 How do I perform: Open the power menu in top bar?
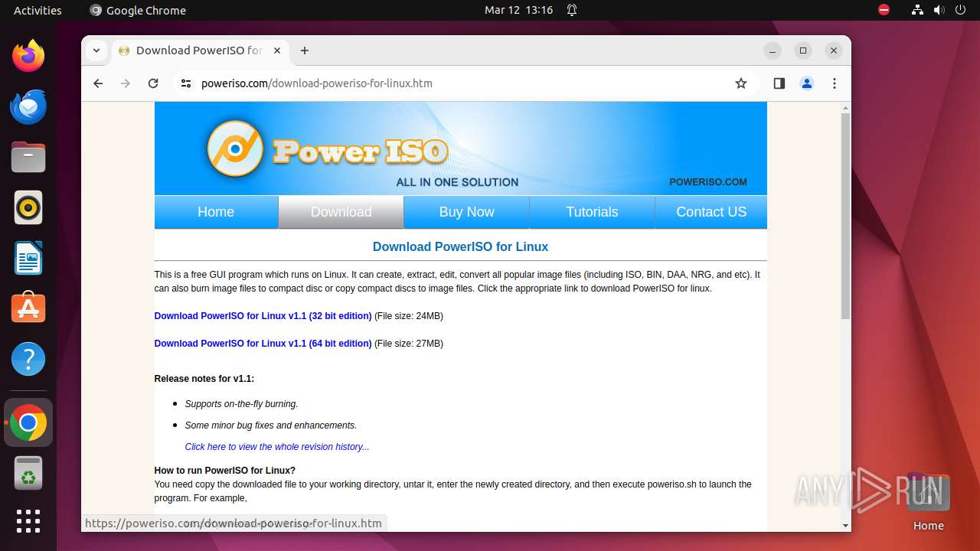click(x=960, y=10)
